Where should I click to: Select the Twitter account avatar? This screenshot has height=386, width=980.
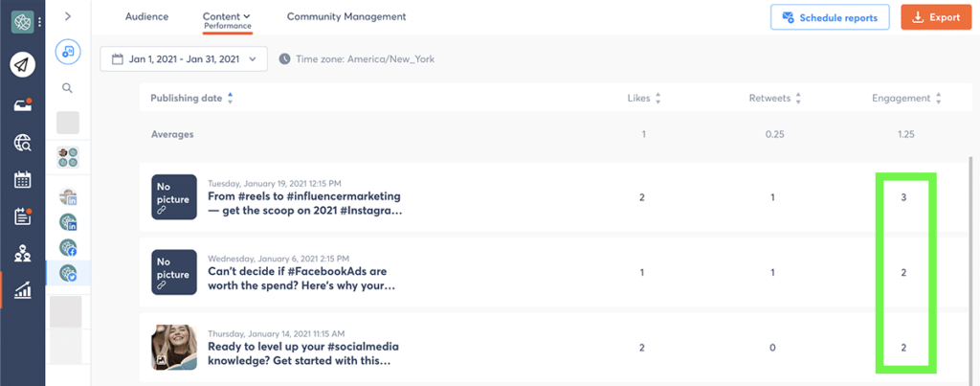point(68,273)
